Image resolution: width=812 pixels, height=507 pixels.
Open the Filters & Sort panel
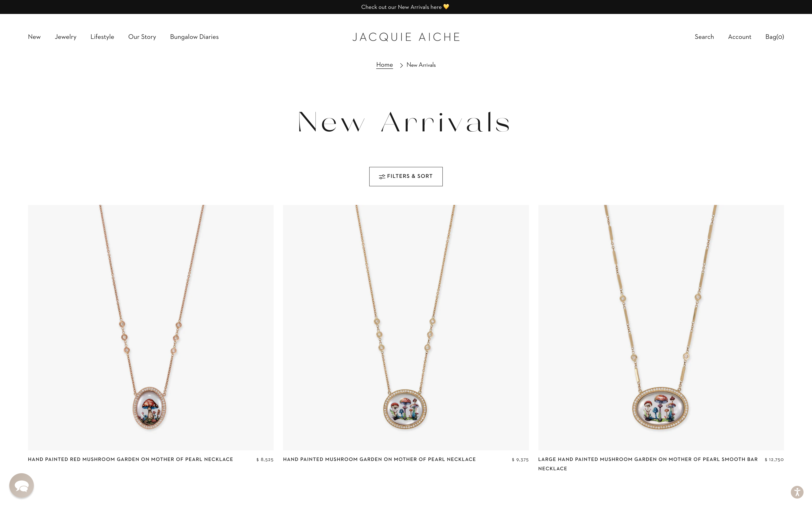tap(406, 176)
